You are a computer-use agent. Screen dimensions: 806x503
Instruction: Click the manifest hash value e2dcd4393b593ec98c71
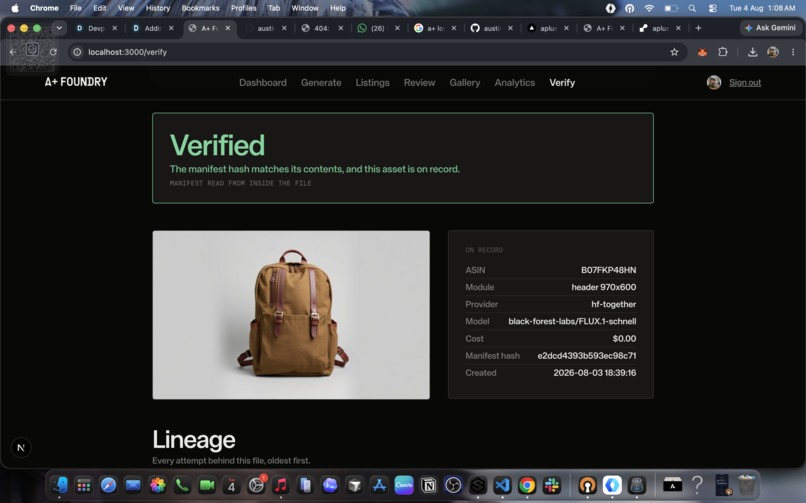coord(587,356)
